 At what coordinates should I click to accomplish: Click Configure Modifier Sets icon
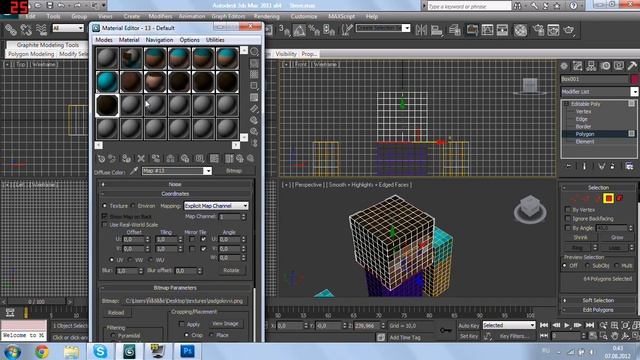629,166
